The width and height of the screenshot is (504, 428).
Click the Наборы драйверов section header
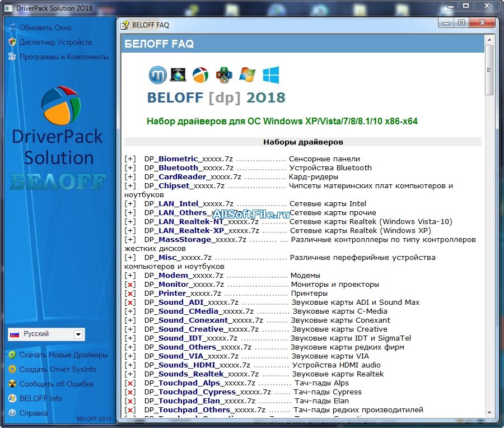pos(303,142)
